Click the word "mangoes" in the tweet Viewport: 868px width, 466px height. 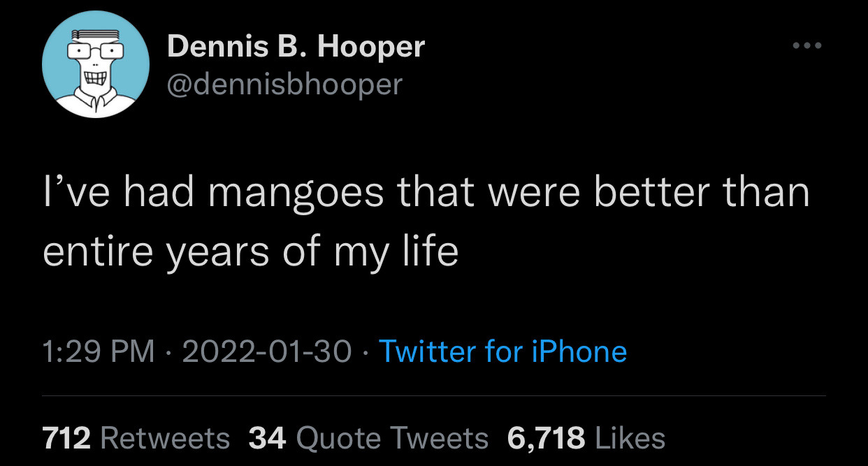pos(294,194)
